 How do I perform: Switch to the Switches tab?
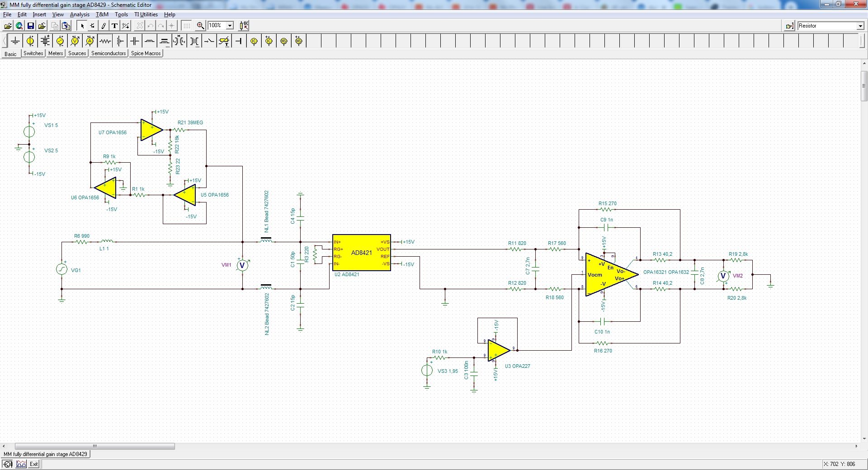[x=33, y=53]
